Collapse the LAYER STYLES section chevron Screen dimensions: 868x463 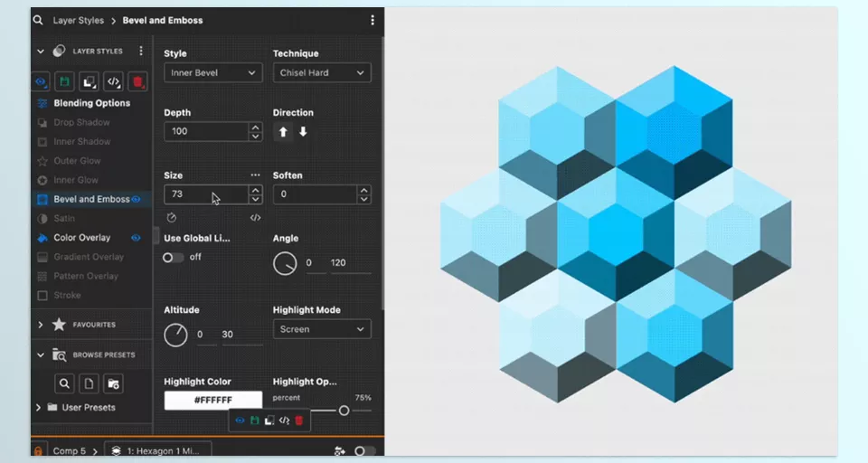click(x=41, y=51)
